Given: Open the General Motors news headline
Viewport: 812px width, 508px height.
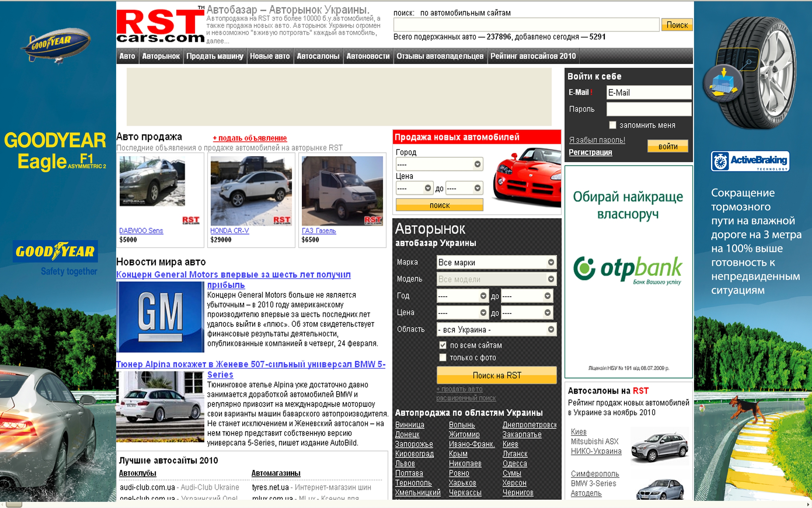Looking at the screenshot, I should (233, 280).
